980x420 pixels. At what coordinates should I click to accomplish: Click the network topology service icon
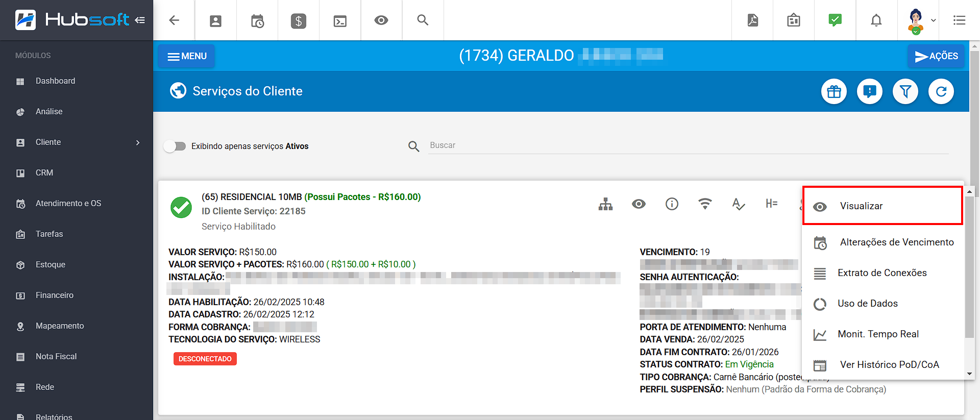pos(606,204)
